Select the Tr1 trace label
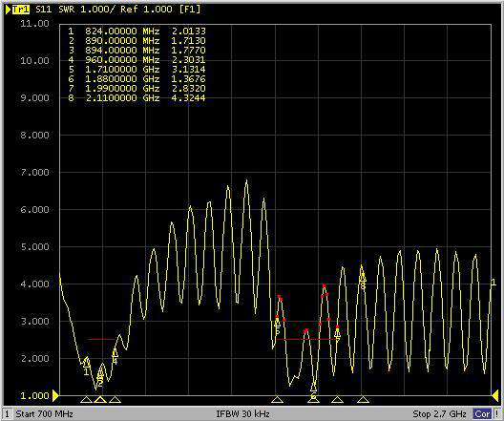 click(x=21, y=9)
